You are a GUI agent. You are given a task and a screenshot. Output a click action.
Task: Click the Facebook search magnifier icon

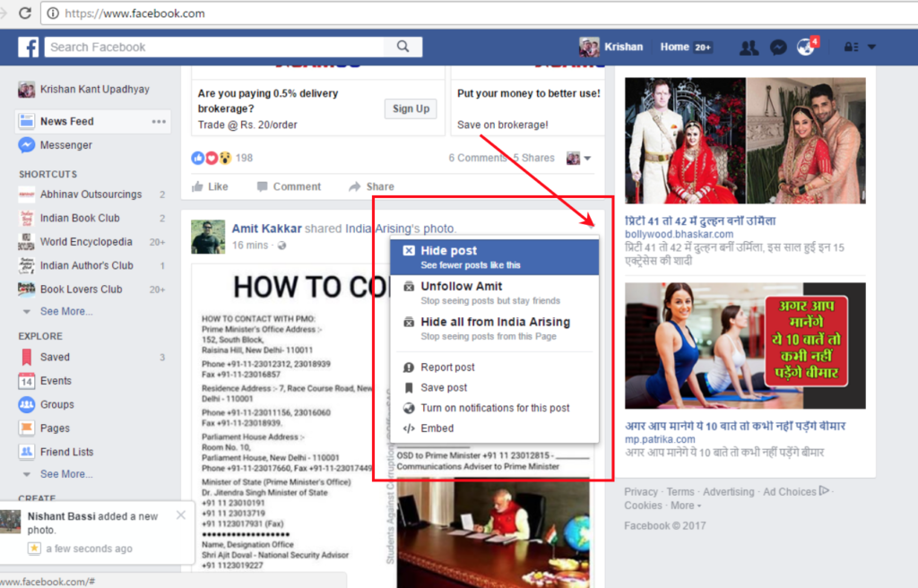[403, 46]
